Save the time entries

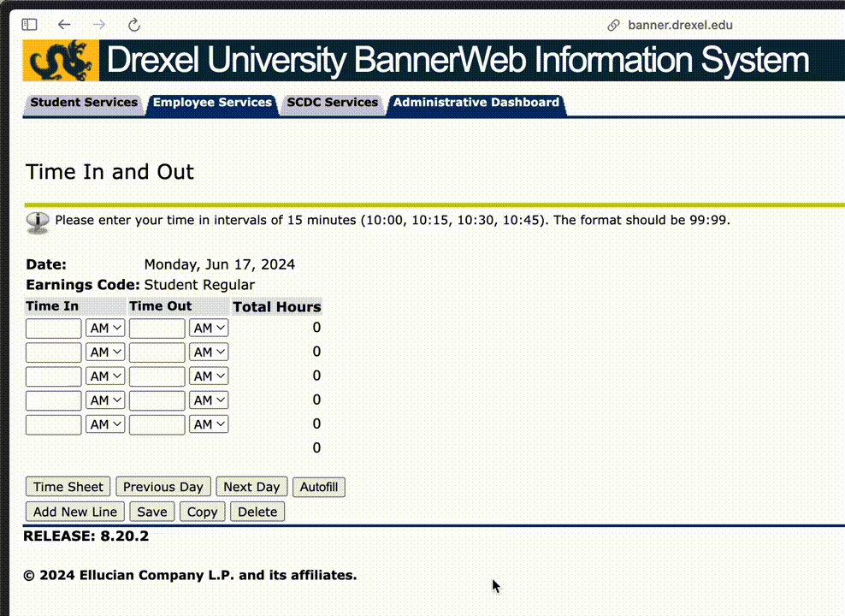click(152, 512)
